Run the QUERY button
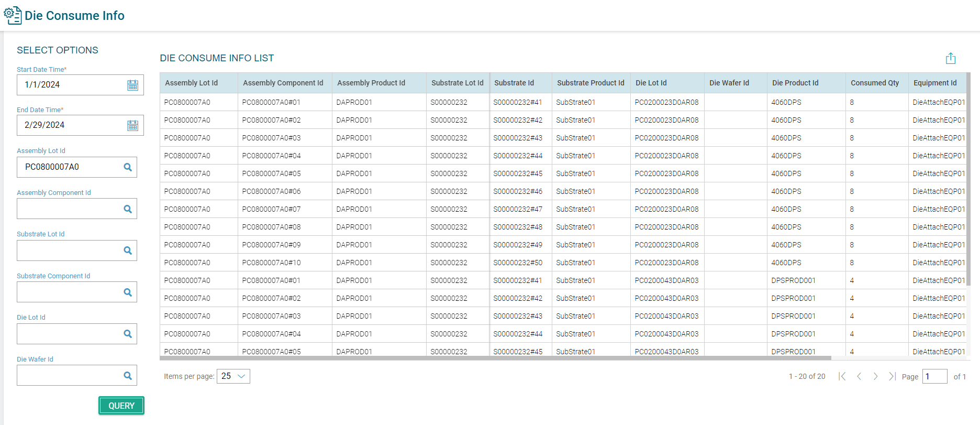The image size is (980, 425). tap(121, 406)
